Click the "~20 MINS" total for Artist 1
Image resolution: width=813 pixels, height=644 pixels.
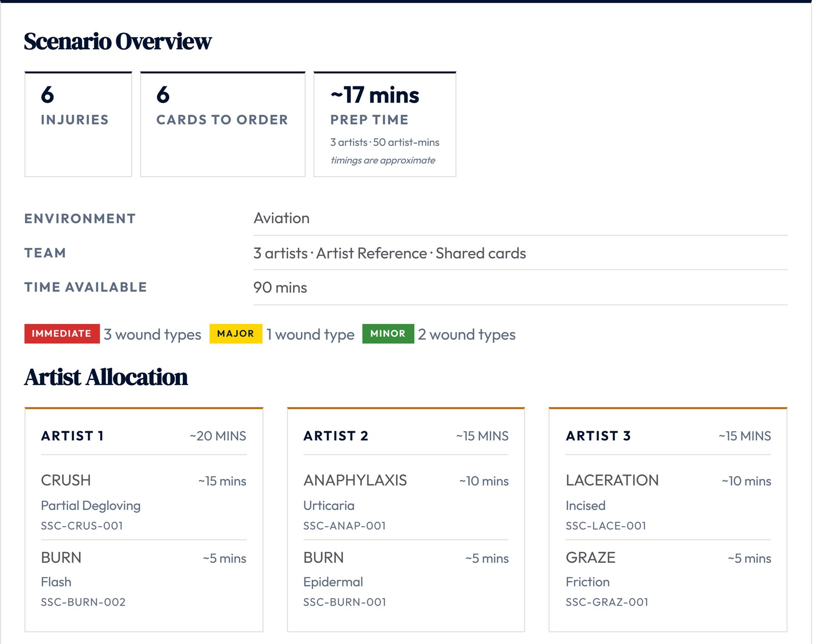pos(218,436)
